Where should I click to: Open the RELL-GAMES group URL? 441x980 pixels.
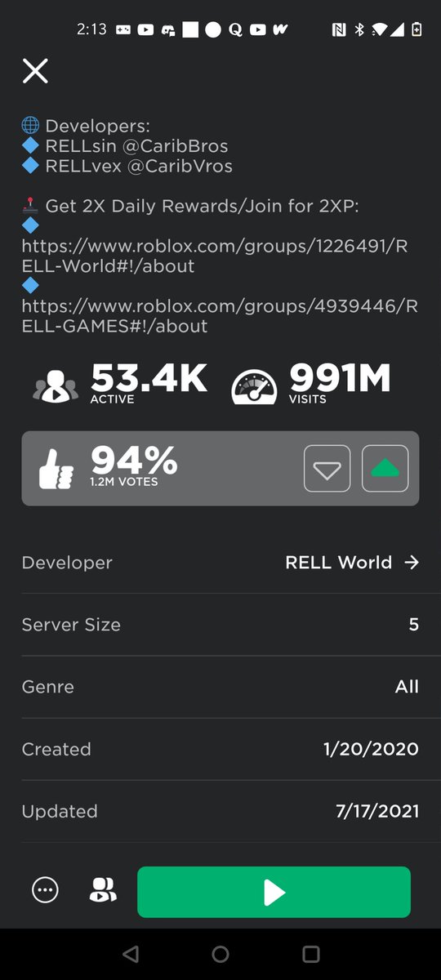[220, 315]
